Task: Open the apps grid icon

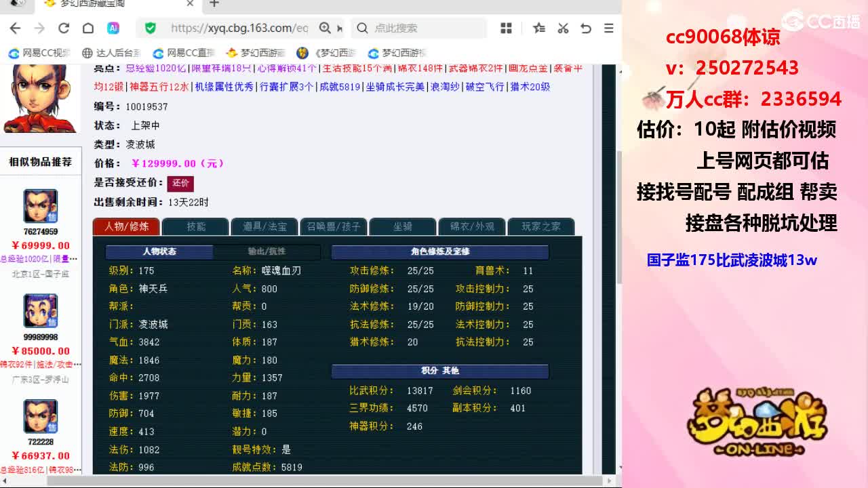Action: click(x=506, y=28)
